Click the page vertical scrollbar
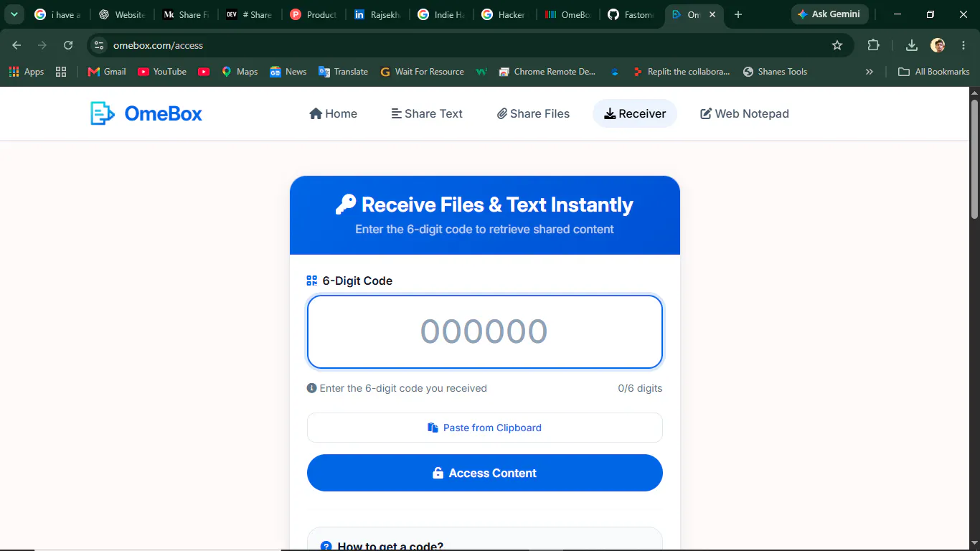980x551 pixels. [974, 159]
